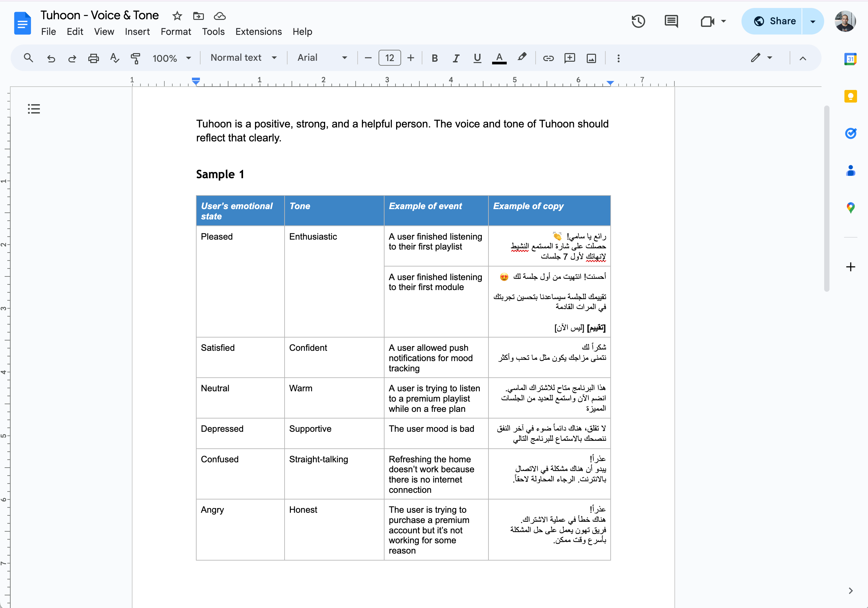This screenshot has height=608, width=868.
Task: Open the Format menu
Action: 175,31
